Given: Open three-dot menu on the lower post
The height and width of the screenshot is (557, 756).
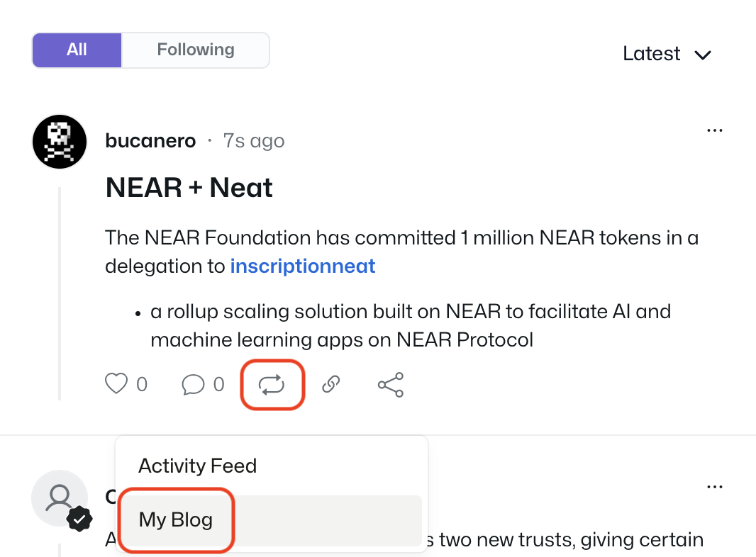Looking at the screenshot, I should coord(715,487).
